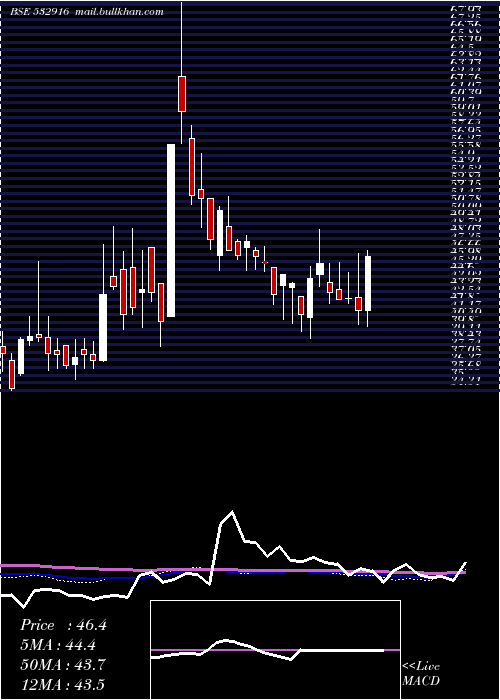Select the '12MA : 43.5' value

pos(62,684)
